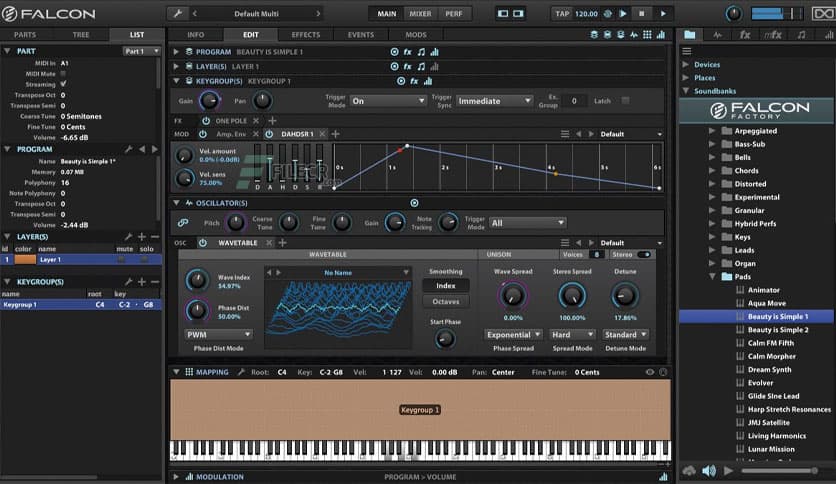
Task: Toggle the metronome icon beside tempo
Action: (607, 13)
